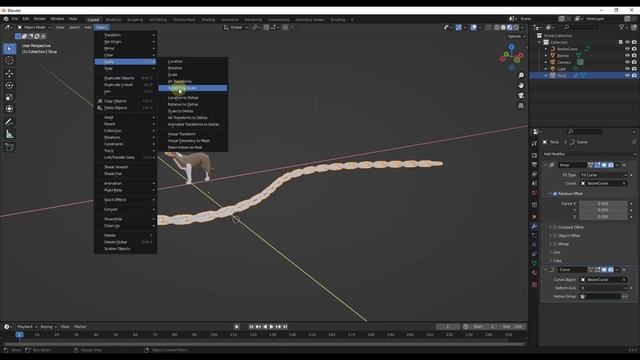Image resolution: width=640 pixels, height=360 pixels.
Task: Open the timeline Playback menu
Action: [x=27, y=327]
